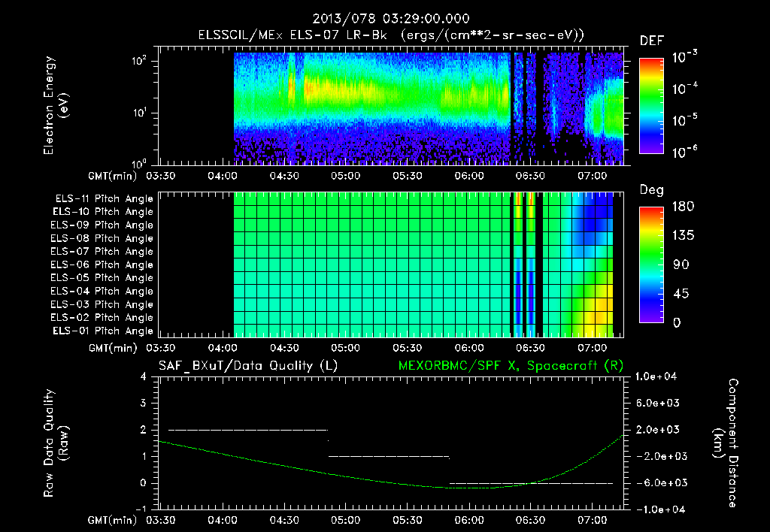
Task: Click the GMT(min) label under the bottom plot
Action: [x=113, y=520]
